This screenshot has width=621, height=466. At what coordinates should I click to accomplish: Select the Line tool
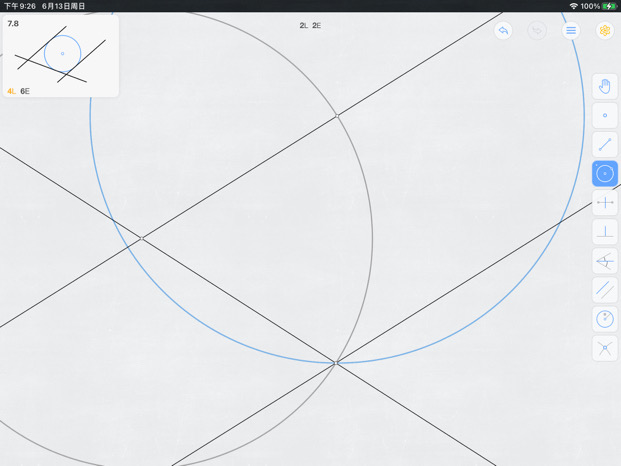tap(605, 145)
